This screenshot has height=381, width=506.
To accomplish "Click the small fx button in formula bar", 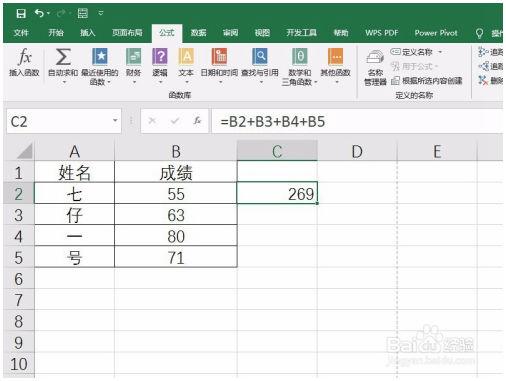I will click(x=197, y=121).
